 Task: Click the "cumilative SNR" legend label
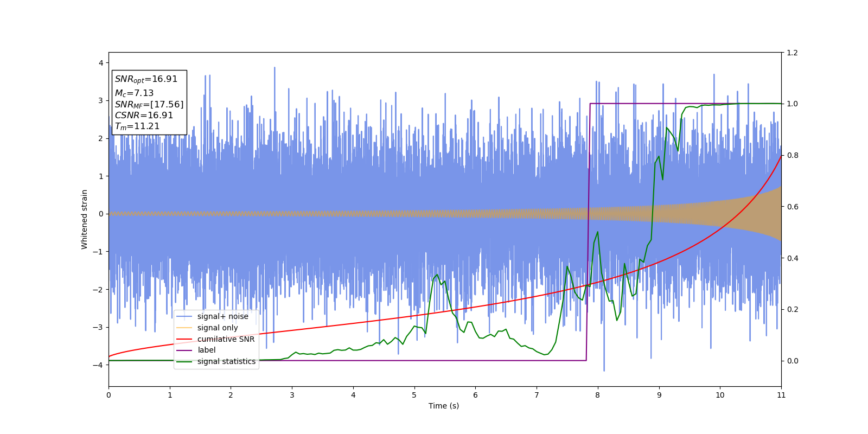226,339
